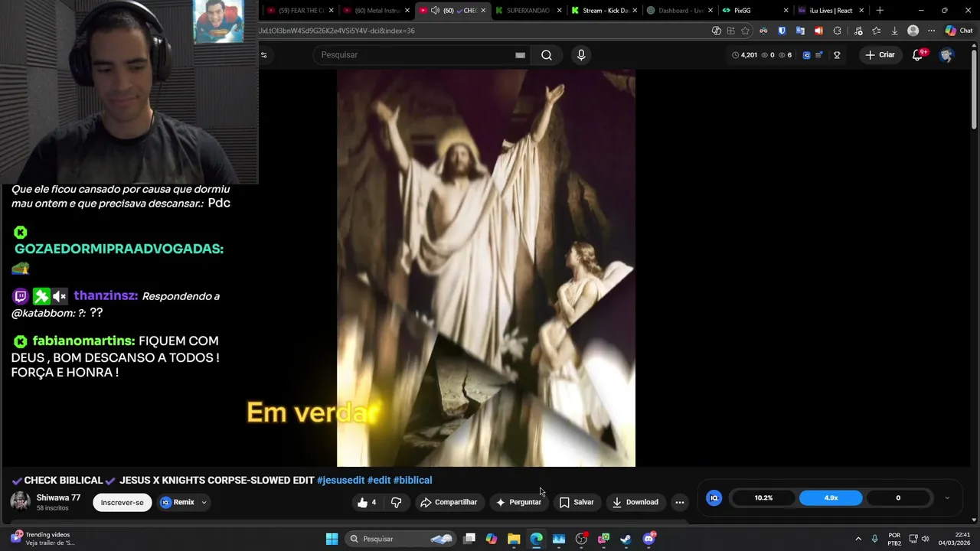
Task: Click the filter sliders icon left of search
Action: (263, 55)
